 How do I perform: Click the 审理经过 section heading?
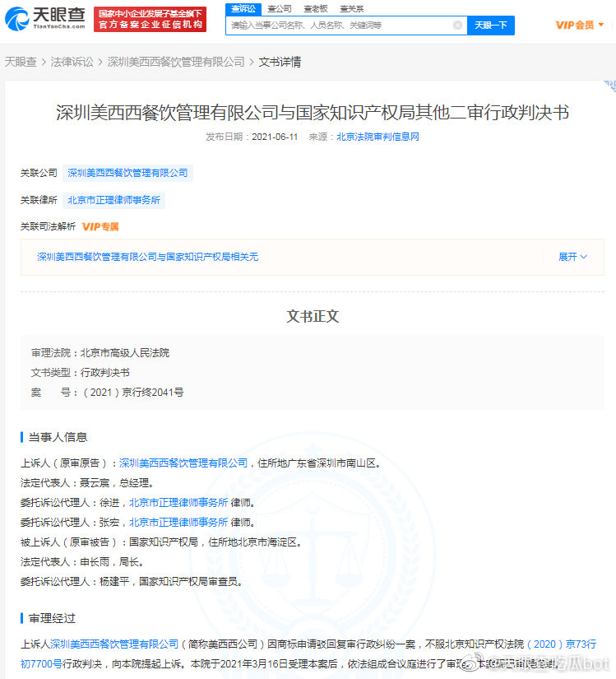(52, 618)
